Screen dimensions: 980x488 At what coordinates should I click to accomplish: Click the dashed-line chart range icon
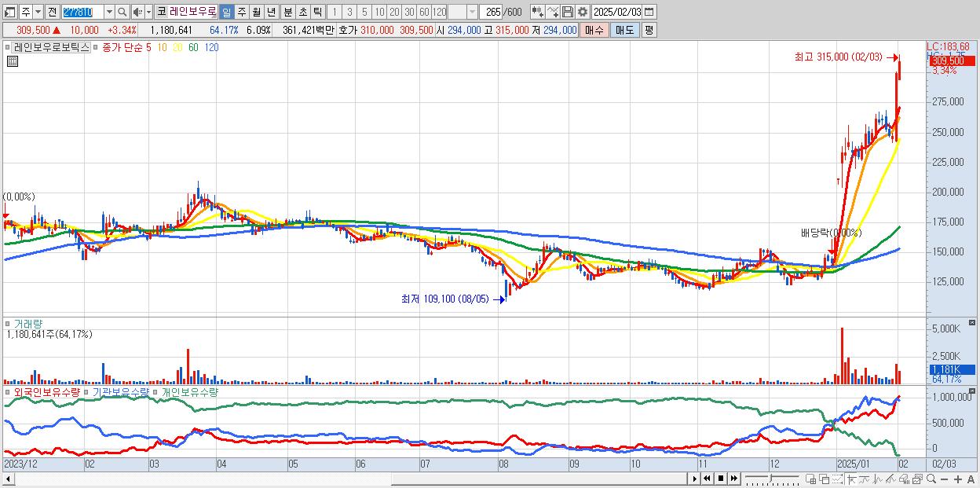(838, 479)
